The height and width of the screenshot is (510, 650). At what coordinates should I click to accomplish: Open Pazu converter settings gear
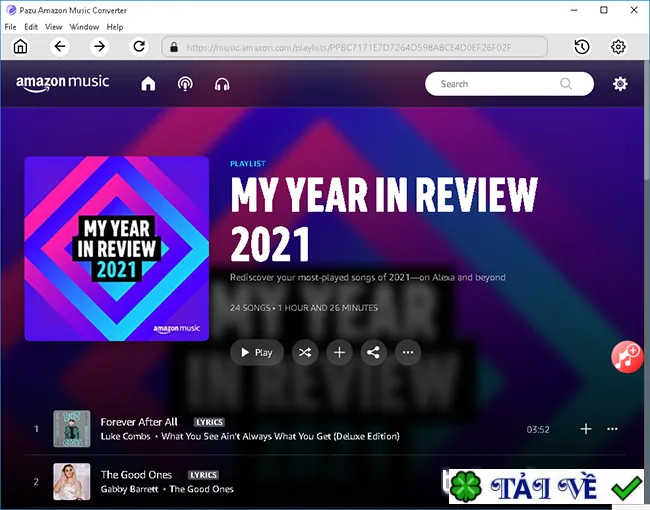[618, 47]
